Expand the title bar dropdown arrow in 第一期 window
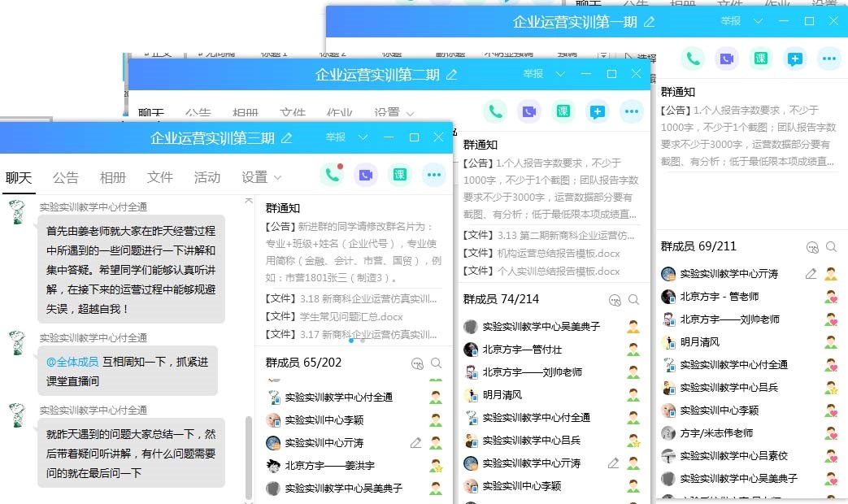 coord(758,21)
